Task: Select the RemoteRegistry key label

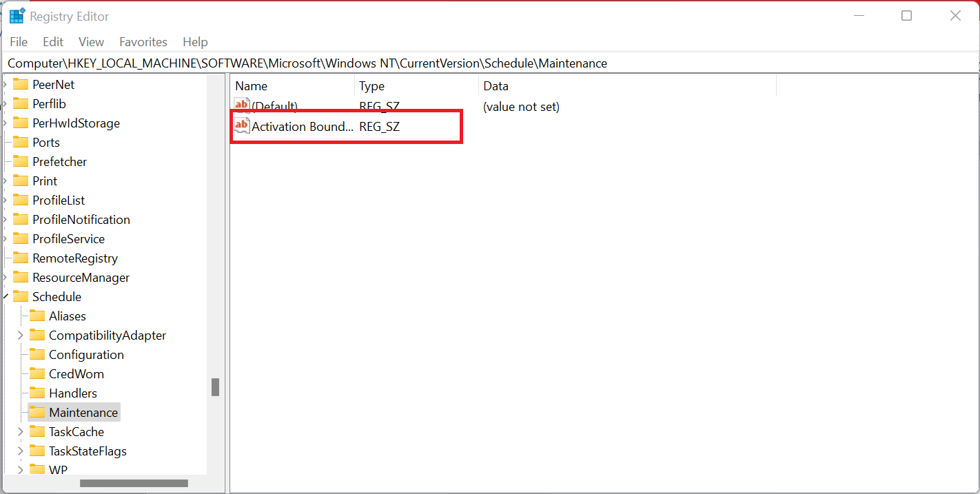Action: coord(75,258)
